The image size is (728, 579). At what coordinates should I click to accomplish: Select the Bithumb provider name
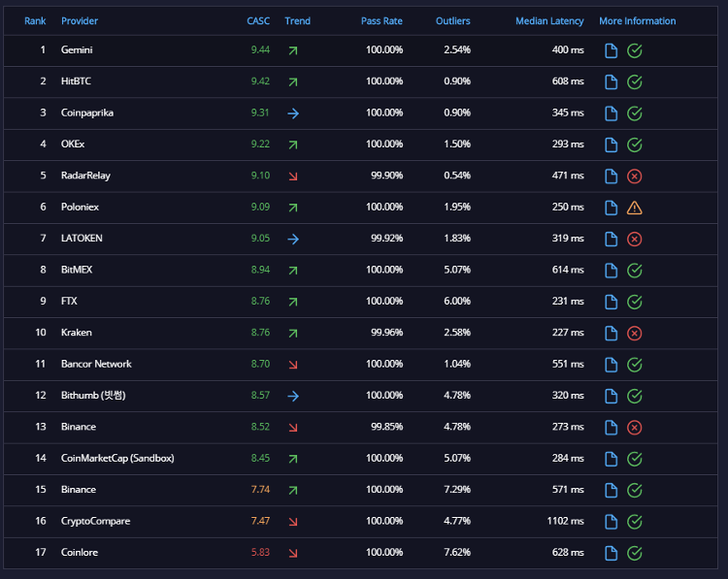93,396
